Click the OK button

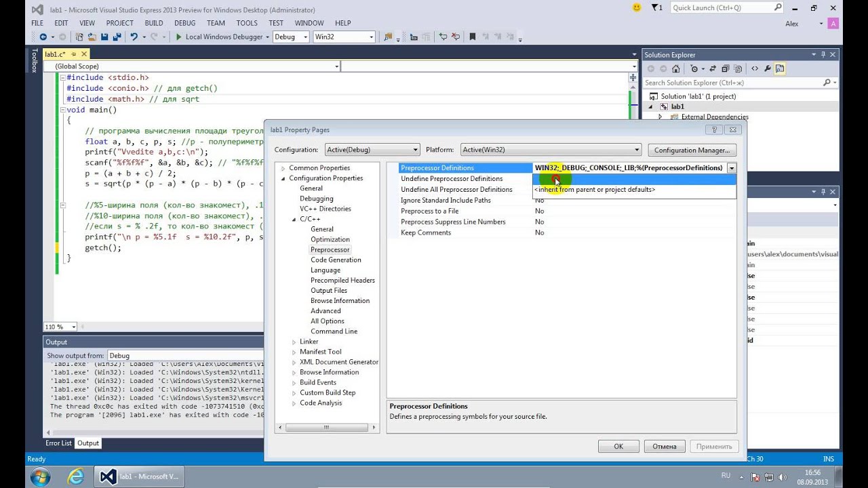coord(618,447)
